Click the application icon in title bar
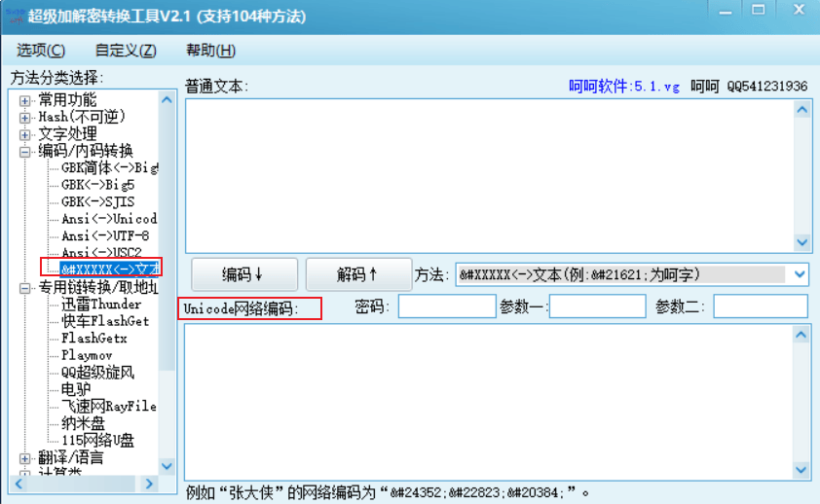 point(15,16)
